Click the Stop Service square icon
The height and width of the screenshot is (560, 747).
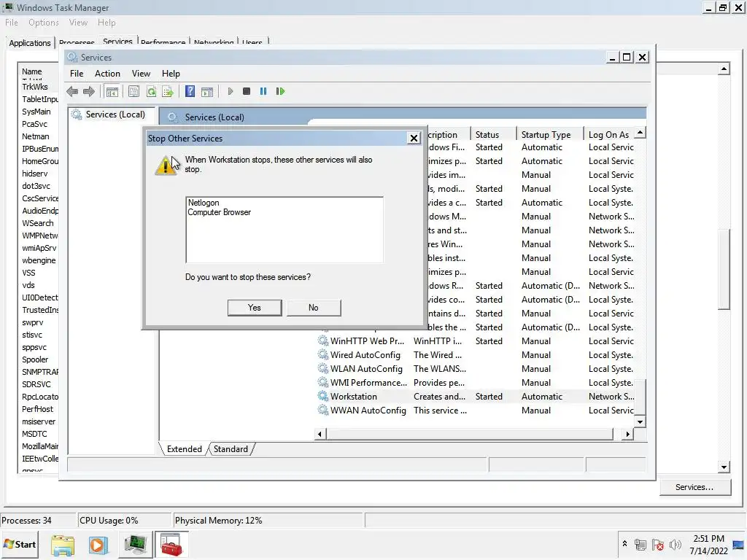[x=247, y=91]
